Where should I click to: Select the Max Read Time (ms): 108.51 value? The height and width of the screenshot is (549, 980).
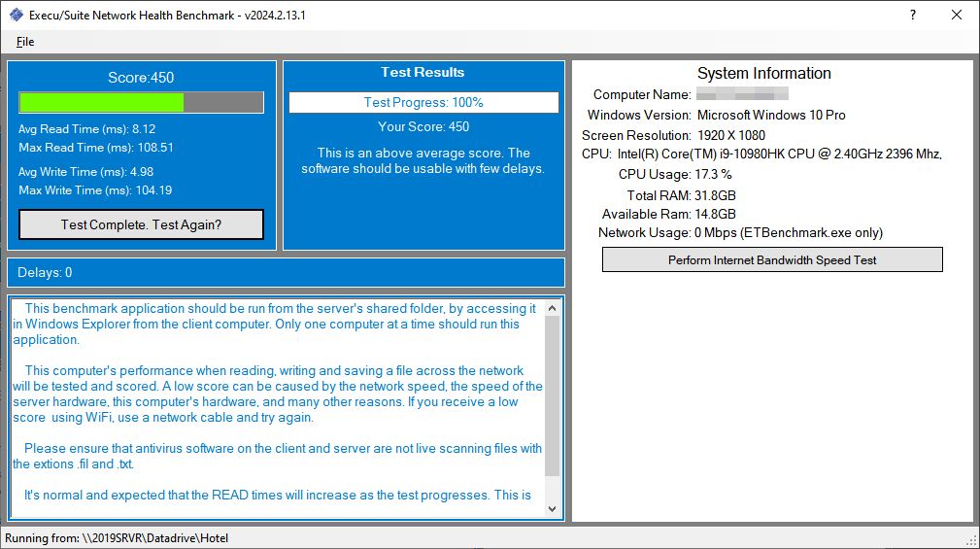(95, 148)
